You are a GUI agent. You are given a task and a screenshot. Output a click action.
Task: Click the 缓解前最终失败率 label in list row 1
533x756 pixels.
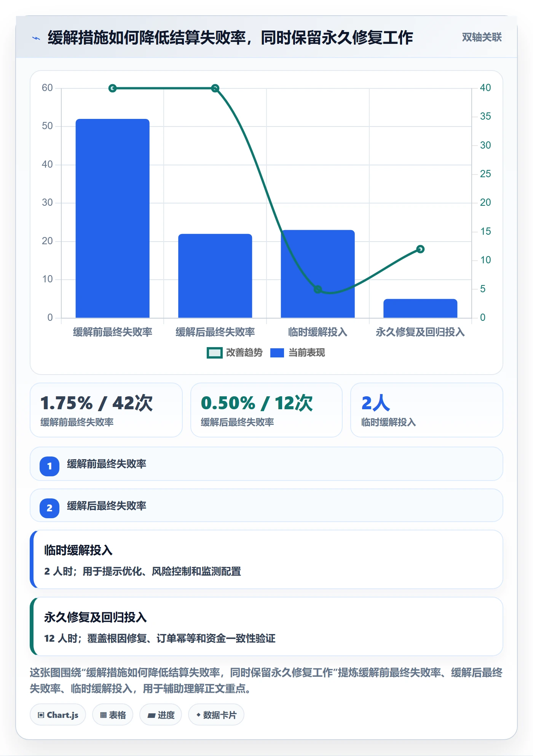click(x=107, y=464)
